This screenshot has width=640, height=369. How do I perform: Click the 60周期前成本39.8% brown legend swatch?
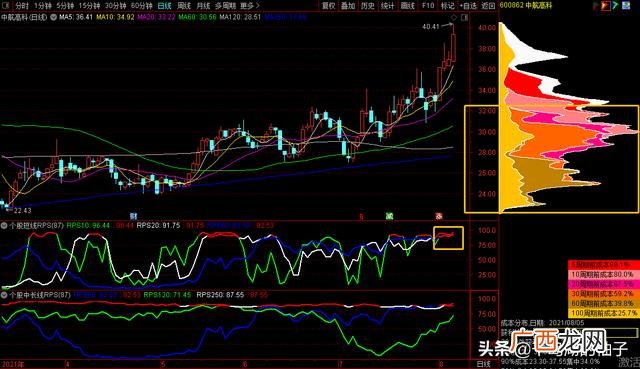pos(603,304)
